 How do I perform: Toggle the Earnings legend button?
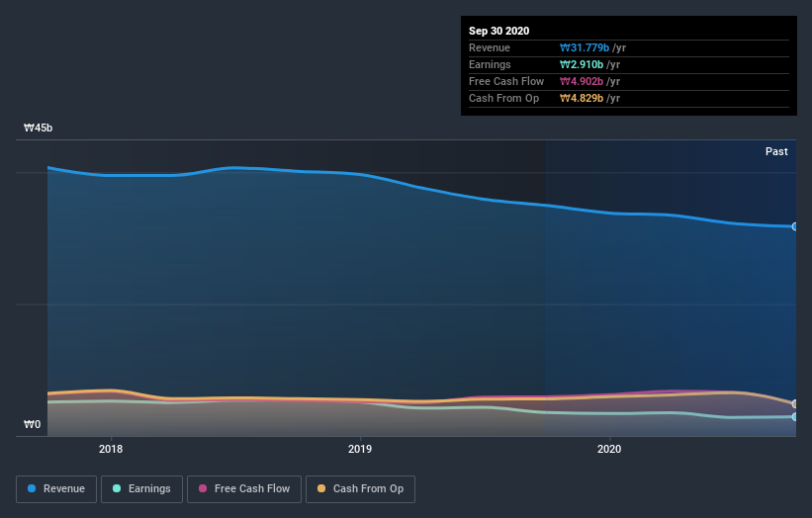pos(141,489)
